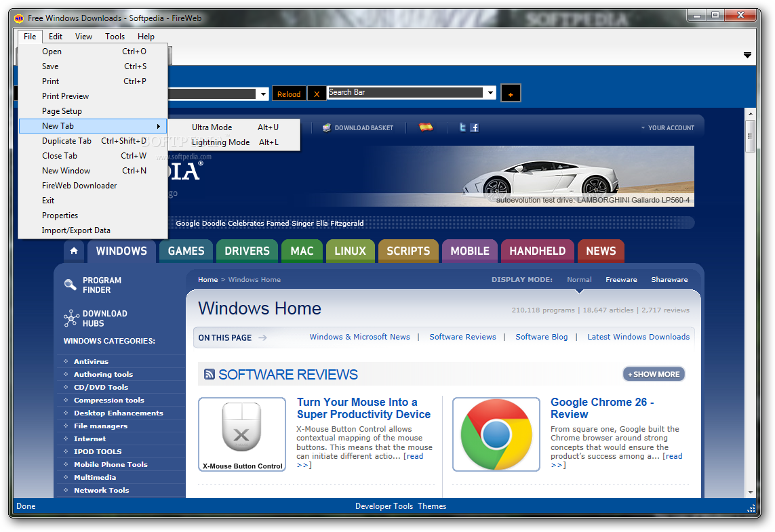Screen dimensions: 775x532
Task: Select Print in the File menu
Action: pos(93,81)
